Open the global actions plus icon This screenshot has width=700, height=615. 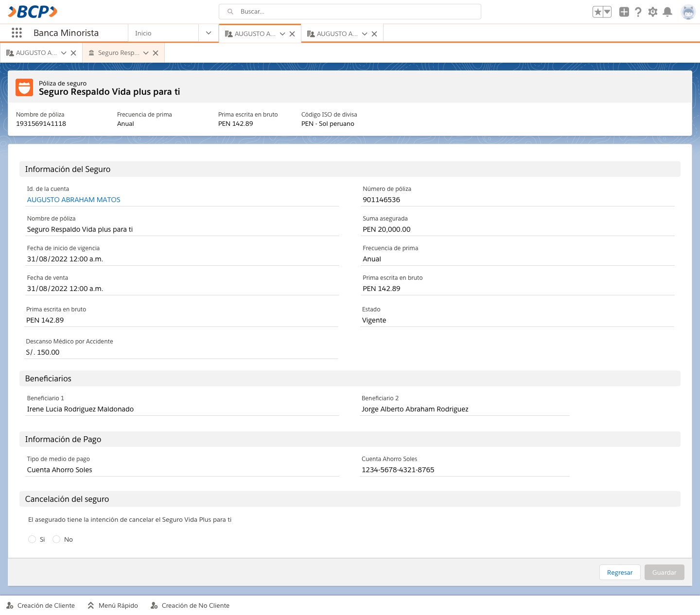(x=624, y=12)
